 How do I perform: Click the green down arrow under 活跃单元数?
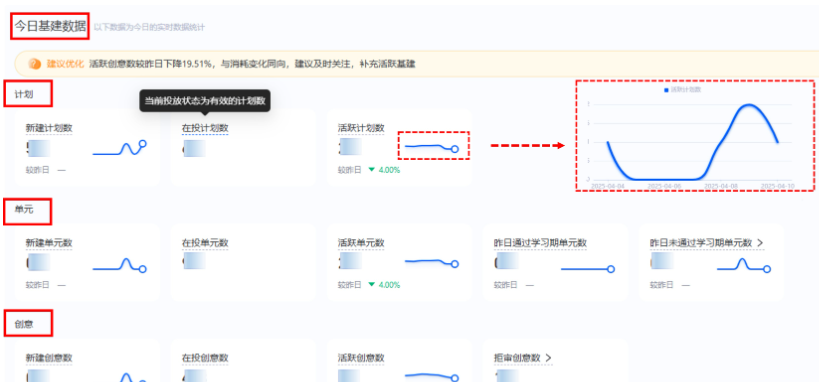click(x=371, y=285)
